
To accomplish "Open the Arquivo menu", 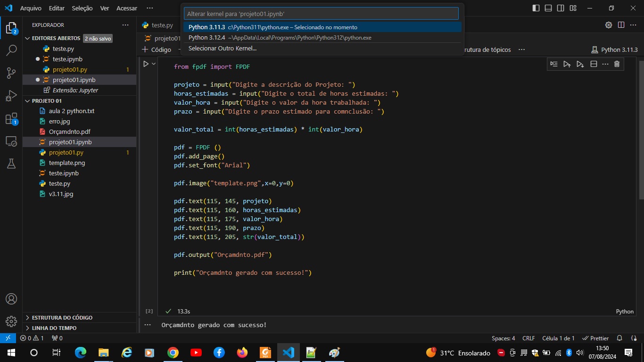I will point(31,8).
